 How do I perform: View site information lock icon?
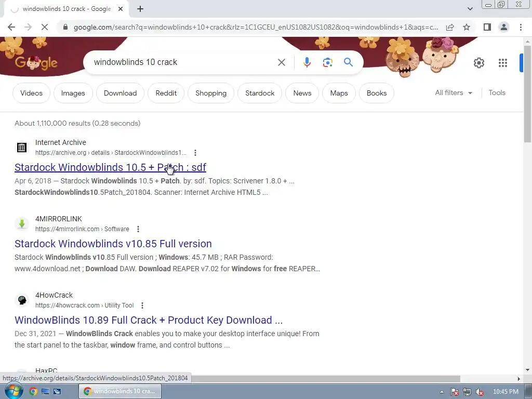(65, 27)
